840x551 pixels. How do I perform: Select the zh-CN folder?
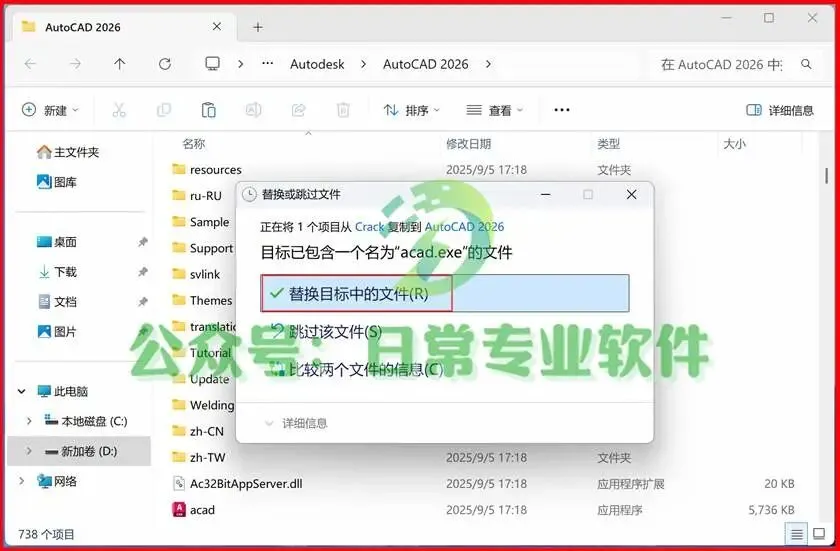click(198, 432)
